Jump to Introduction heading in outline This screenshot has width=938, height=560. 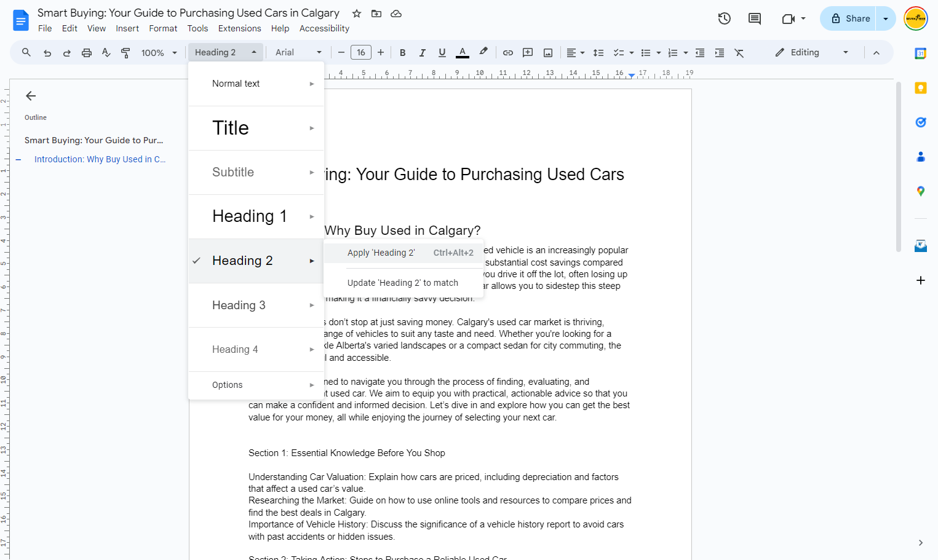[100, 159]
